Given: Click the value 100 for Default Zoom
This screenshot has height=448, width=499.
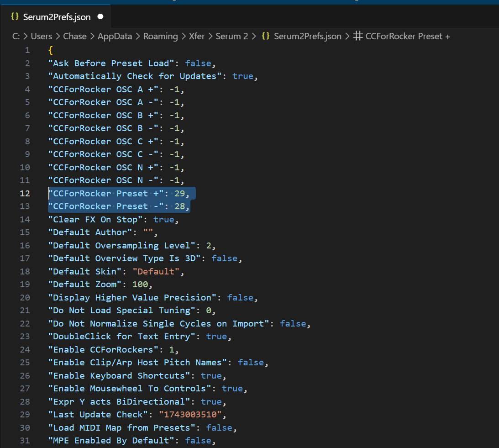Looking at the screenshot, I should click(x=140, y=285).
